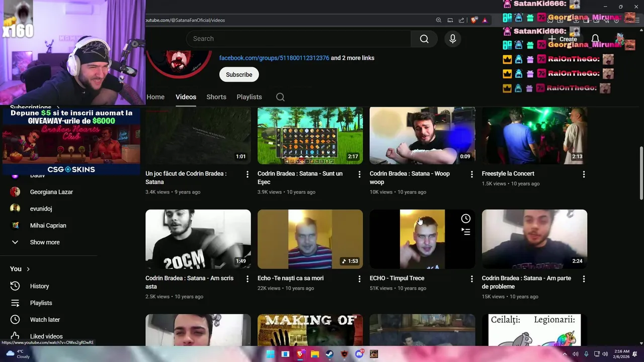Play the Freestyle la Concert thumbnail

coord(535,136)
